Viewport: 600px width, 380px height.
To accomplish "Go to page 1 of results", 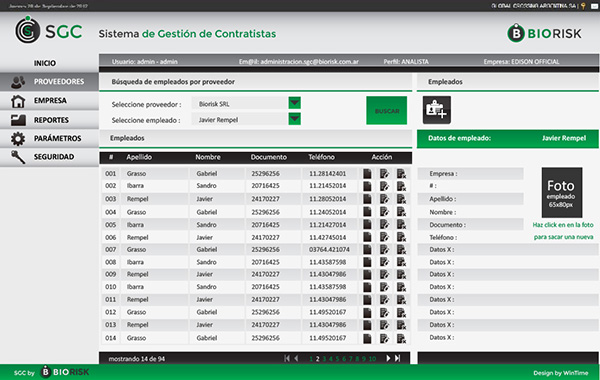I will tap(311, 359).
